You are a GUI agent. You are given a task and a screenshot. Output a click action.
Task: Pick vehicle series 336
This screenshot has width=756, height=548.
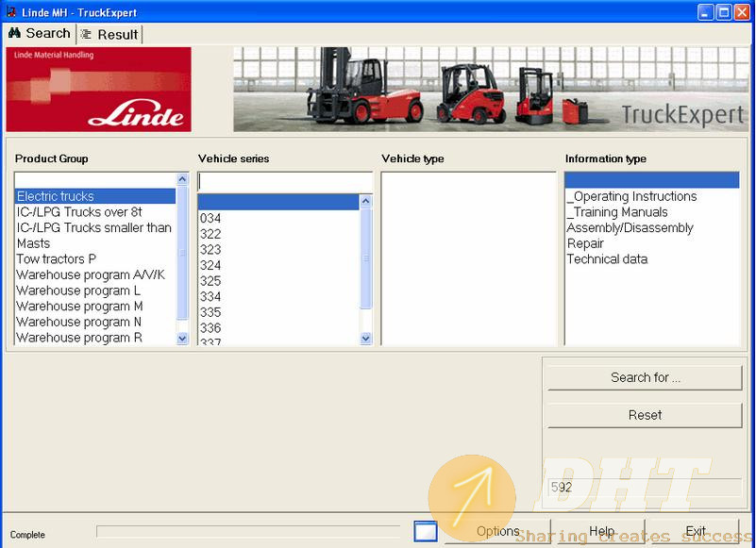pos(278,328)
